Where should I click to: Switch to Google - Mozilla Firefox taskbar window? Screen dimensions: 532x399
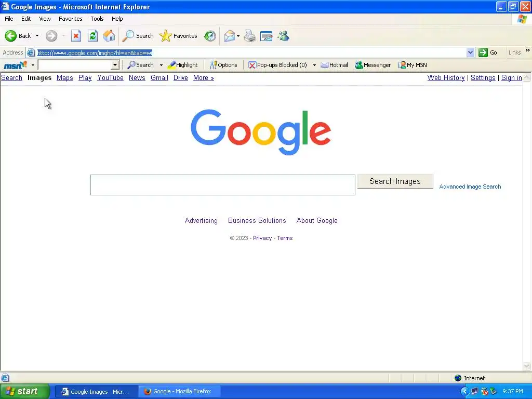click(179, 391)
